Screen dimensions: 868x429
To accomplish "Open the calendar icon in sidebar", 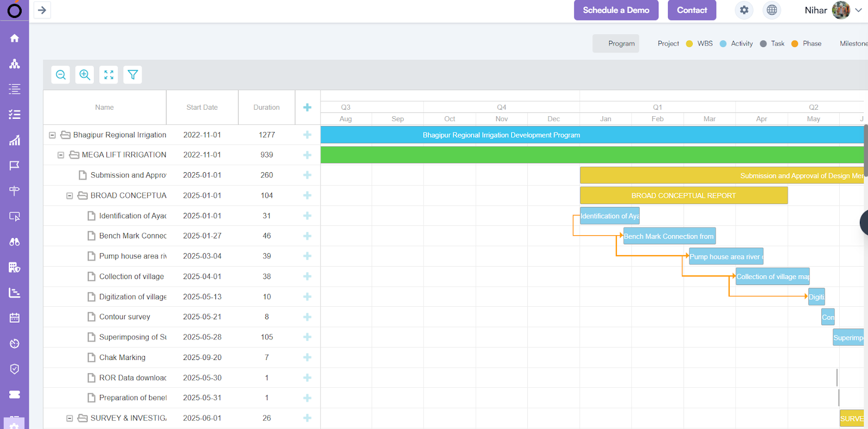I will 15,318.
